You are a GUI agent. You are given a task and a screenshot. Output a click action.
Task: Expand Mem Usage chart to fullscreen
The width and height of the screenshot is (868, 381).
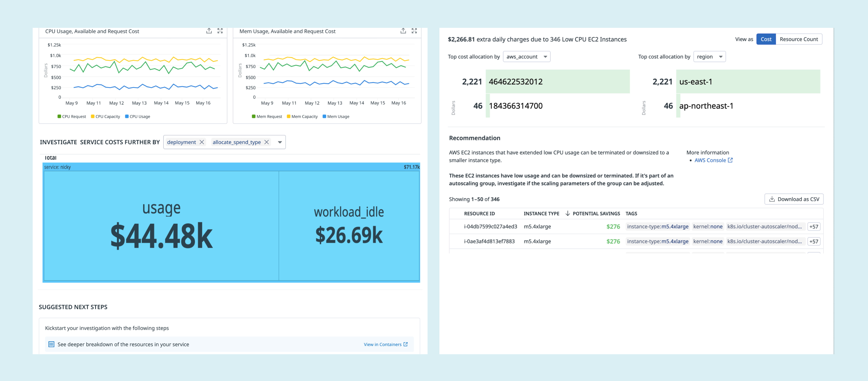point(414,31)
